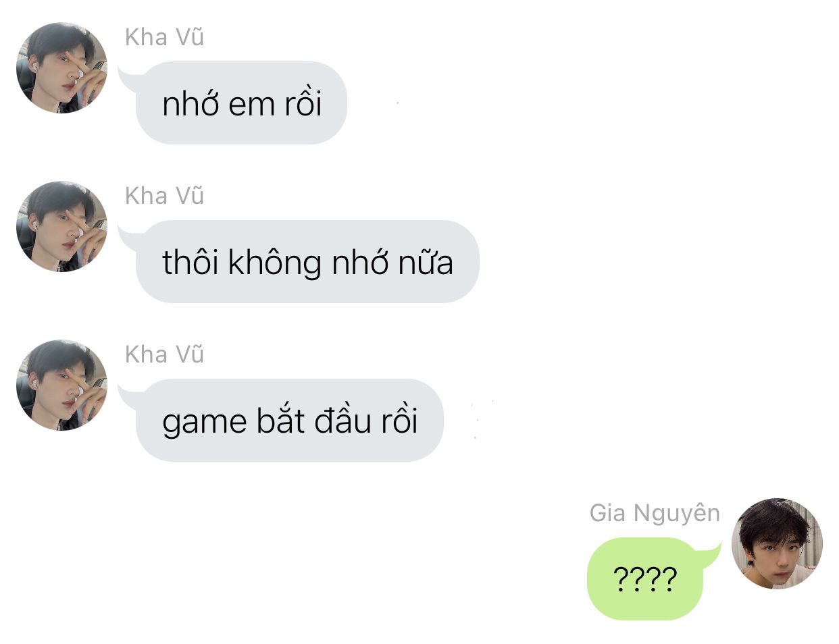Click the Kha Vũ name above 'nhớ em rồi'
The image size is (839, 644).
[x=164, y=37]
